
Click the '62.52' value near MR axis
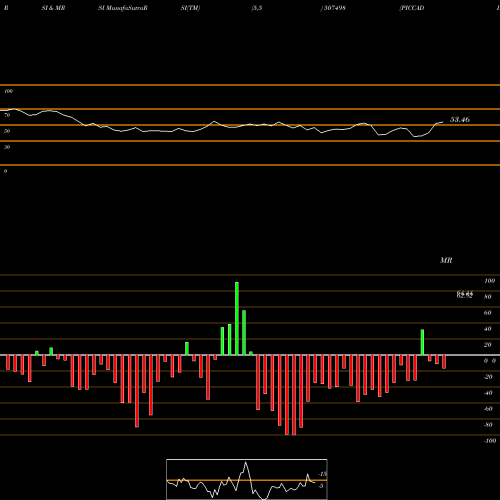tap(465, 296)
